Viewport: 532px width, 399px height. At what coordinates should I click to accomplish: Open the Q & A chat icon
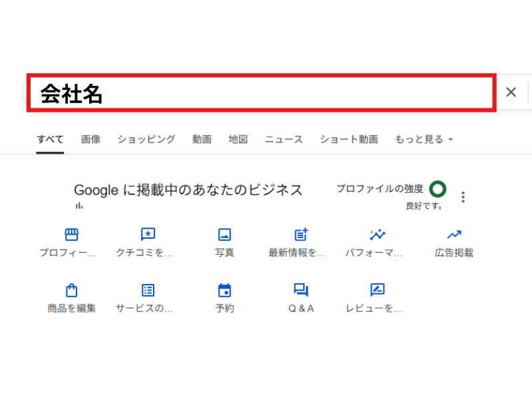(301, 290)
